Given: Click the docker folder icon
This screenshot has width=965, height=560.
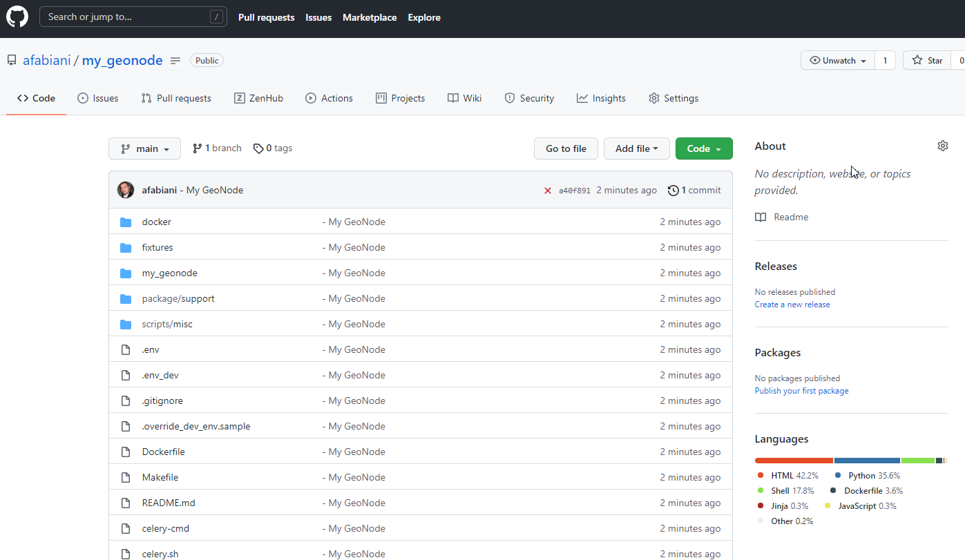Looking at the screenshot, I should tap(126, 222).
